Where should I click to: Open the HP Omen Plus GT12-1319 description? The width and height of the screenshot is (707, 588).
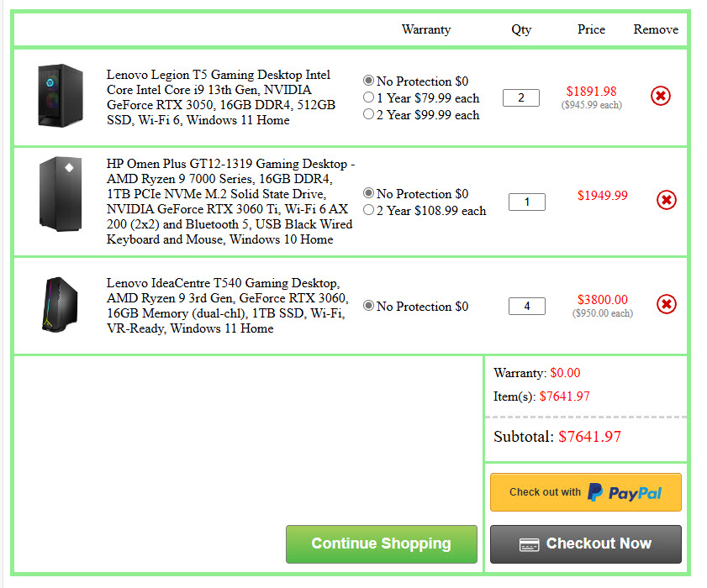pos(230,202)
